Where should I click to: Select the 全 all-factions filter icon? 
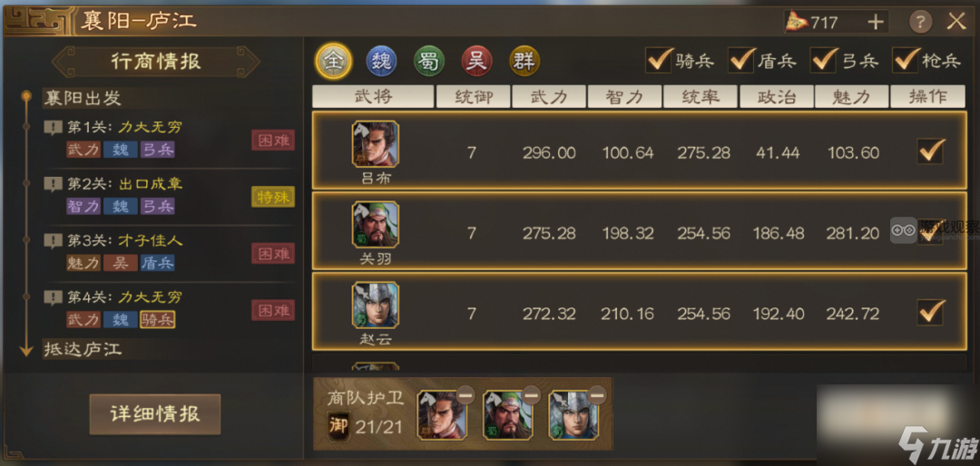(332, 61)
